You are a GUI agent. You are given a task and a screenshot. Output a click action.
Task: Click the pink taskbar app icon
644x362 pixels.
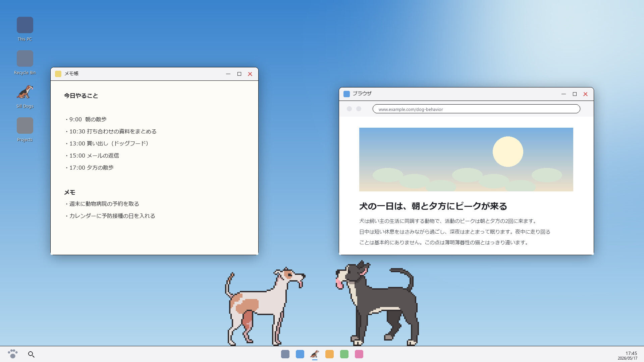[359, 354]
